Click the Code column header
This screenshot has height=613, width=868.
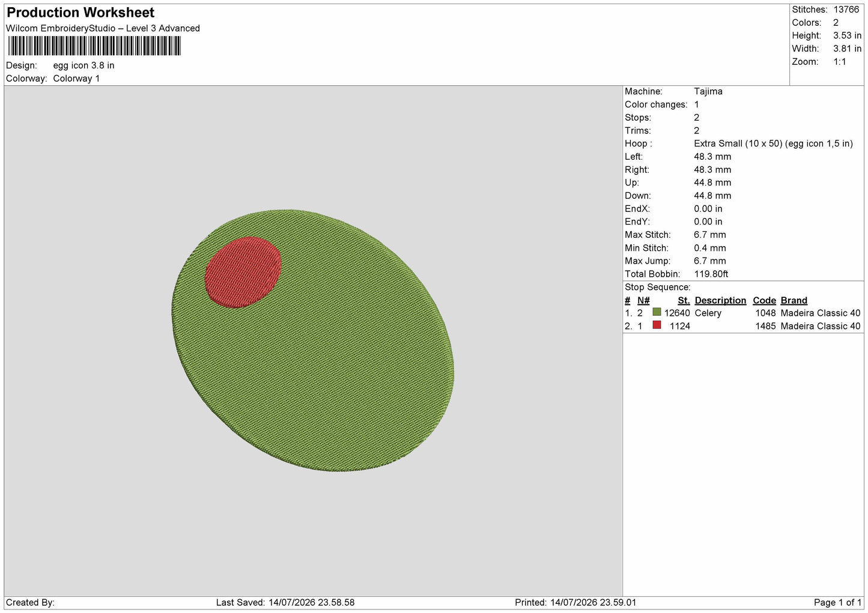[x=764, y=300]
